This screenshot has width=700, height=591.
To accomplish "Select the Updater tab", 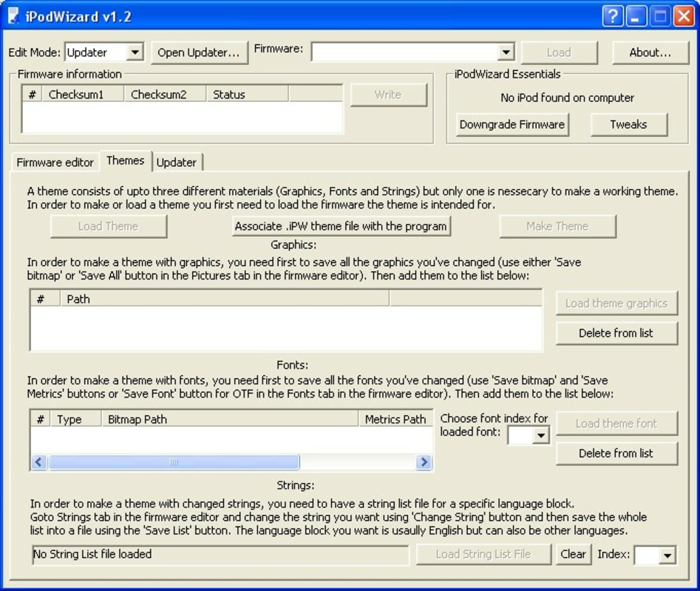I will (177, 162).
